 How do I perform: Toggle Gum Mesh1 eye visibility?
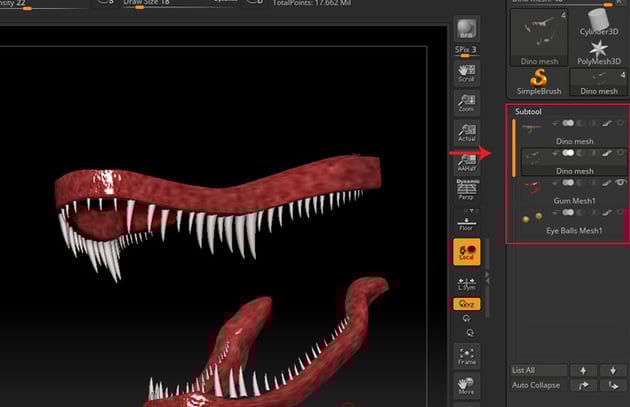click(x=621, y=183)
